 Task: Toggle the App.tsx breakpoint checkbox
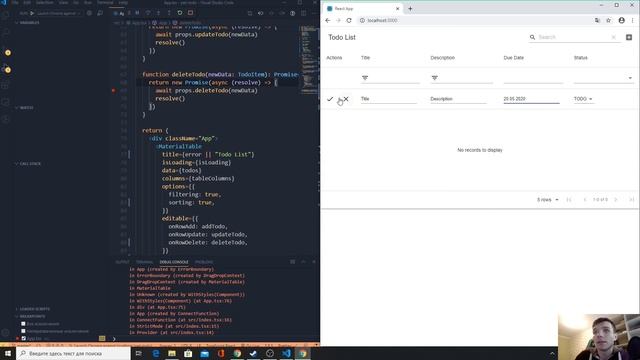point(23,338)
